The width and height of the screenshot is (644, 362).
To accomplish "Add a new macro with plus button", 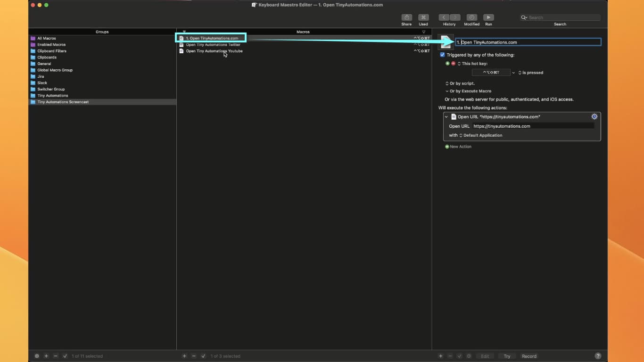I will coord(184,356).
